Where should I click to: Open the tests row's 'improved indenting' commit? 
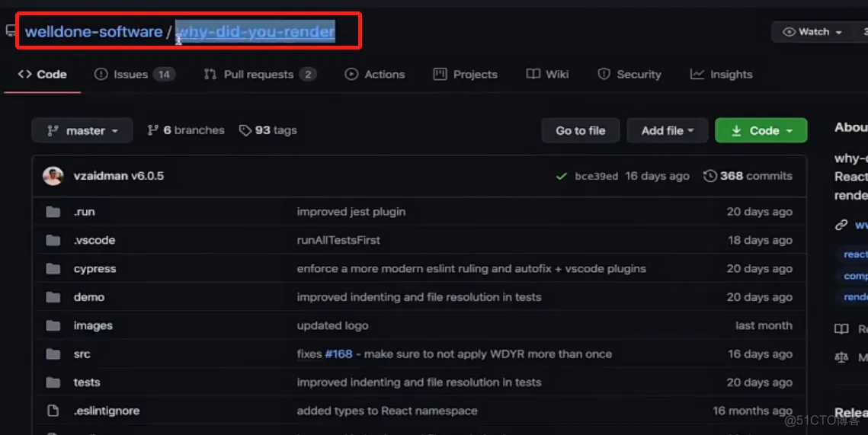(x=419, y=382)
